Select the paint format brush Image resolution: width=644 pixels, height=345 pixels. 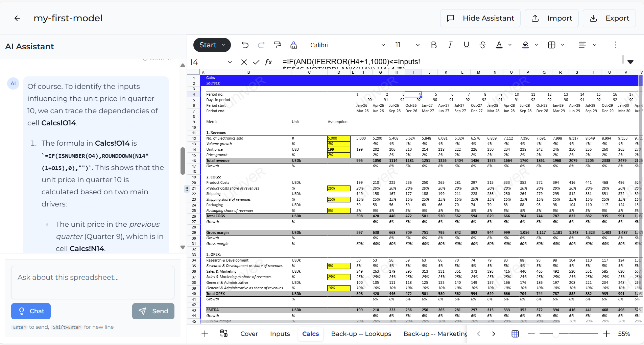click(x=278, y=45)
